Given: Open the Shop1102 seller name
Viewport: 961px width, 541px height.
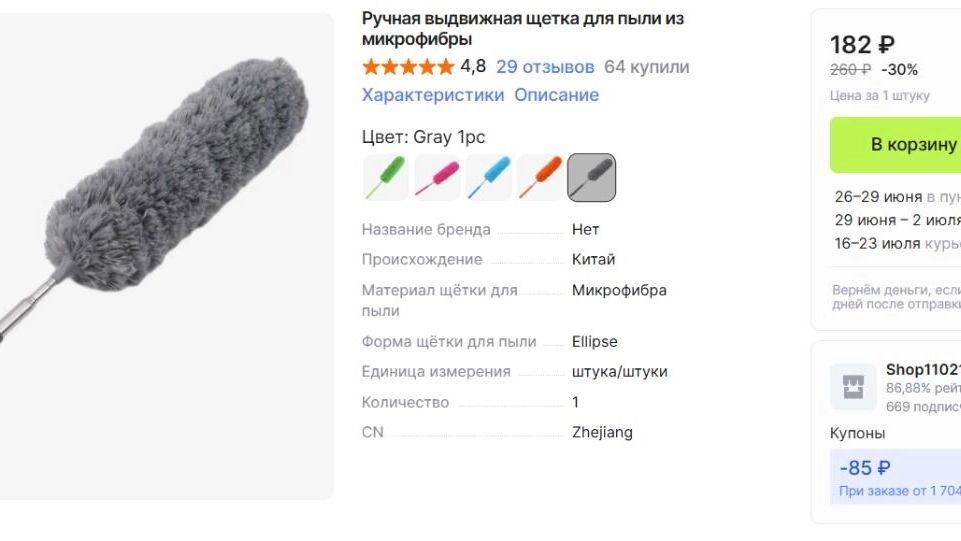Looking at the screenshot, I should click(x=923, y=369).
